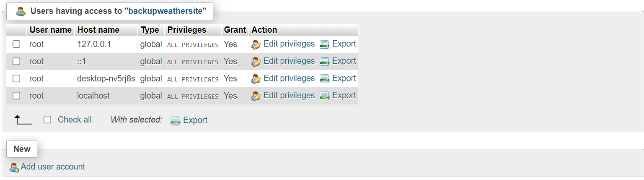Click the Add user account icon

[x=14, y=167]
